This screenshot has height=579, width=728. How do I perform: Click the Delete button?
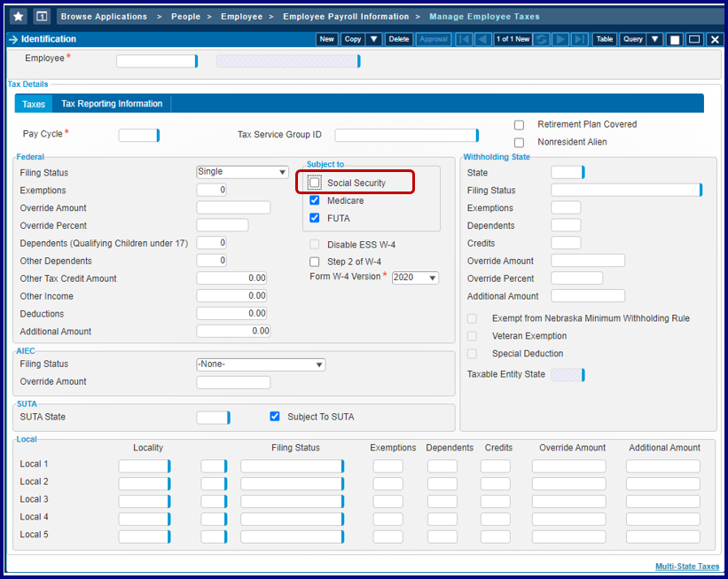399,39
